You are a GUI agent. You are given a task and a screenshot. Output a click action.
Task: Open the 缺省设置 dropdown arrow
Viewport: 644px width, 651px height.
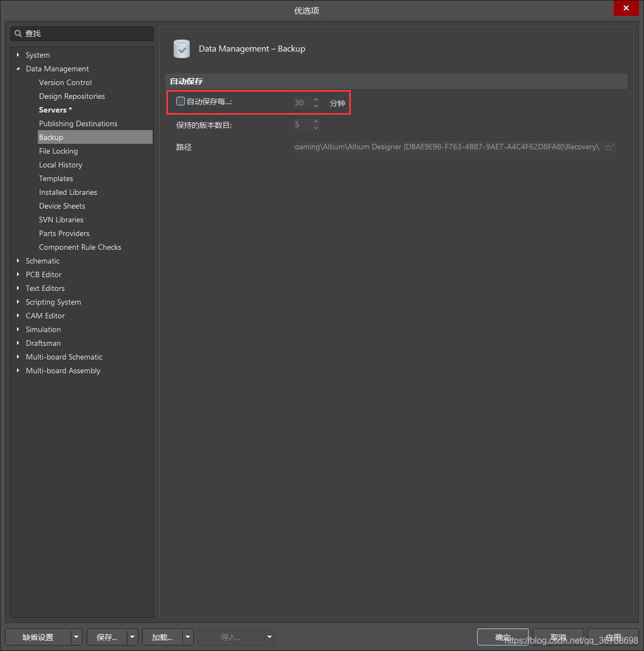click(76, 637)
